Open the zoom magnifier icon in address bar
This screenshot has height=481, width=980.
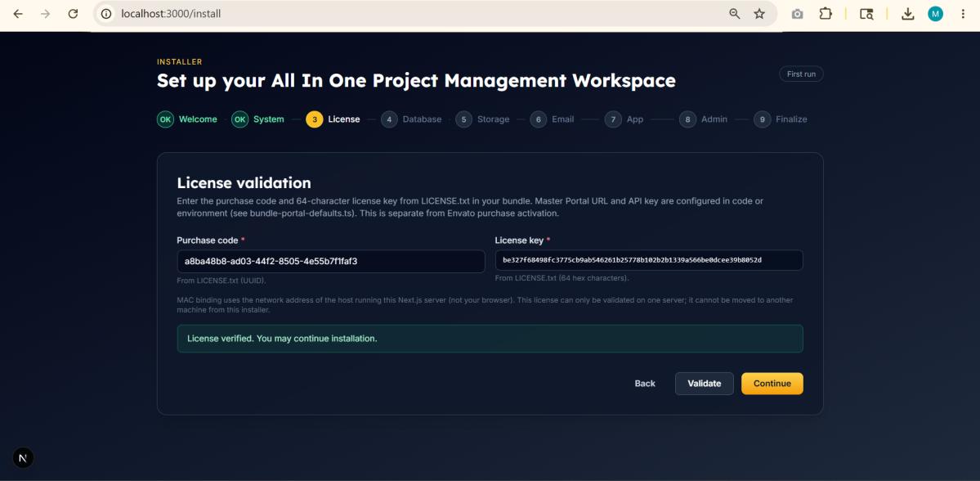(734, 14)
